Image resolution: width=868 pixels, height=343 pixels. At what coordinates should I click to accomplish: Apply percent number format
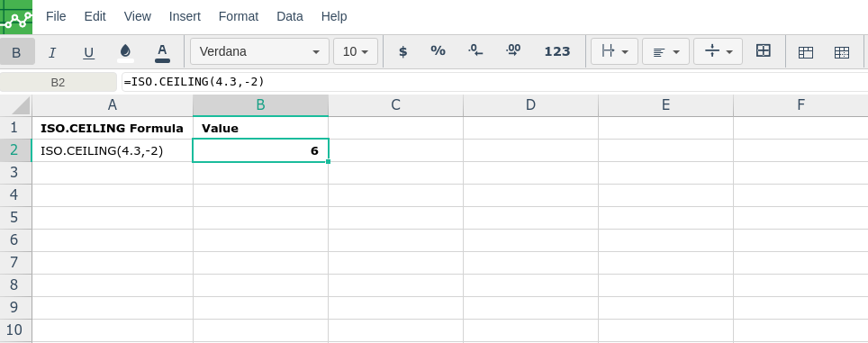438,51
